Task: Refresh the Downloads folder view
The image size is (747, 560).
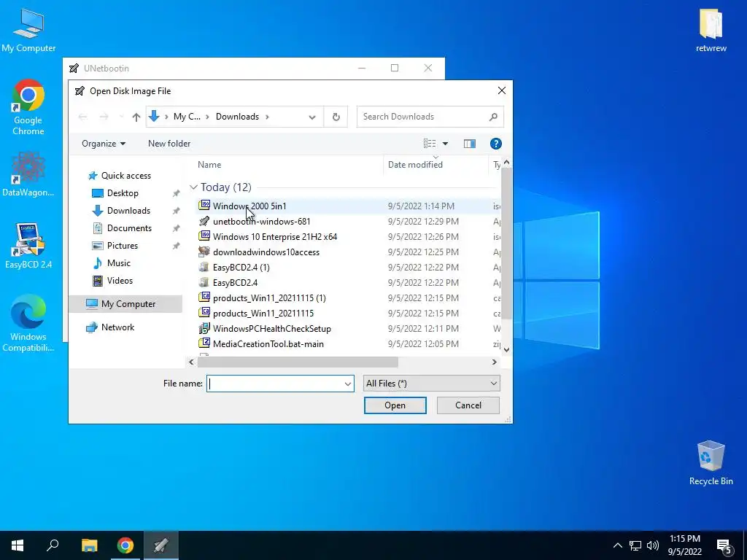Action: click(x=336, y=117)
